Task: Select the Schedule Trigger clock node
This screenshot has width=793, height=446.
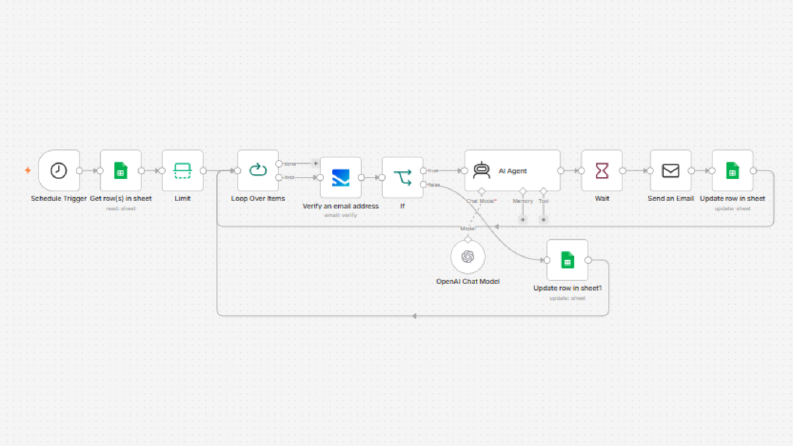Action: [59, 170]
